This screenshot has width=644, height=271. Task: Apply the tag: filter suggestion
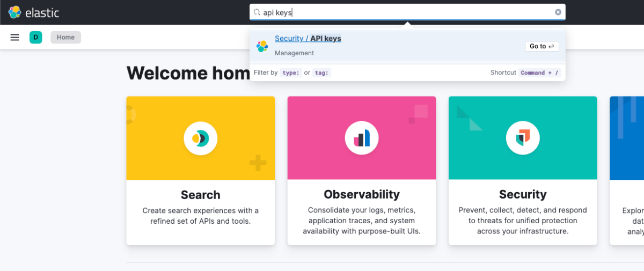pyautogui.click(x=322, y=72)
